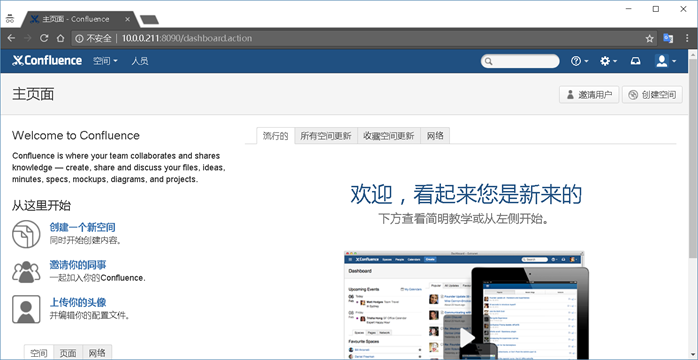Open a new browser tab

click(150, 20)
